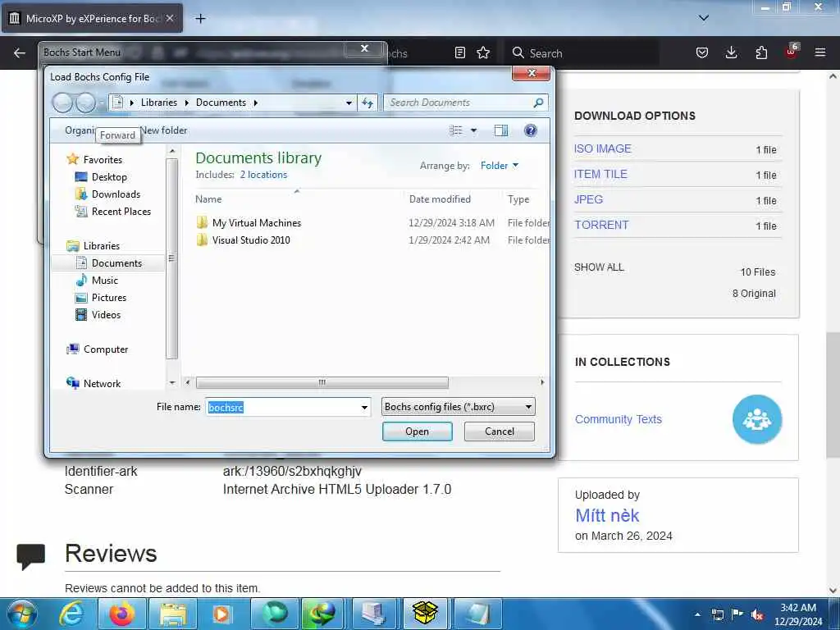Open the Windows Start button
This screenshot has height=630, width=840.
point(22,614)
